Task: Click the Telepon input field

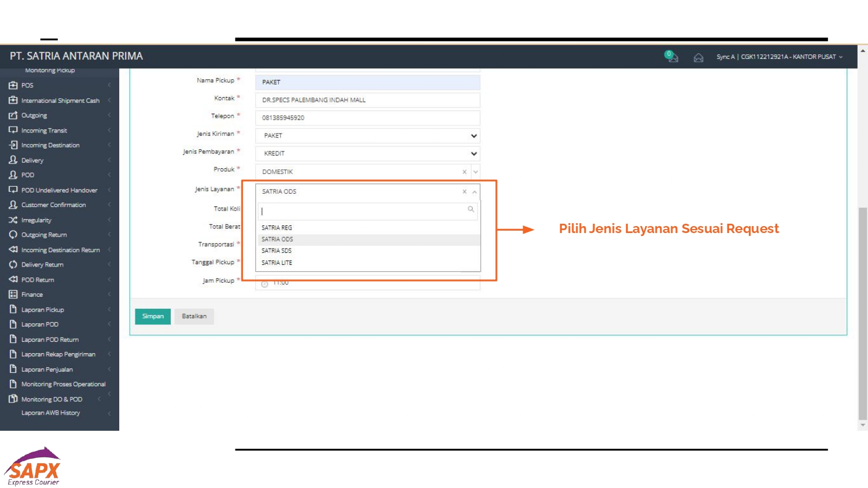Action: [367, 118]
